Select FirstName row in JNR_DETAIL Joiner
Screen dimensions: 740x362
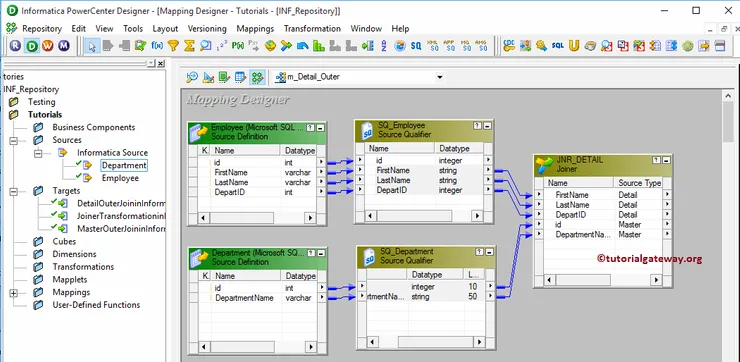(603, 195)
